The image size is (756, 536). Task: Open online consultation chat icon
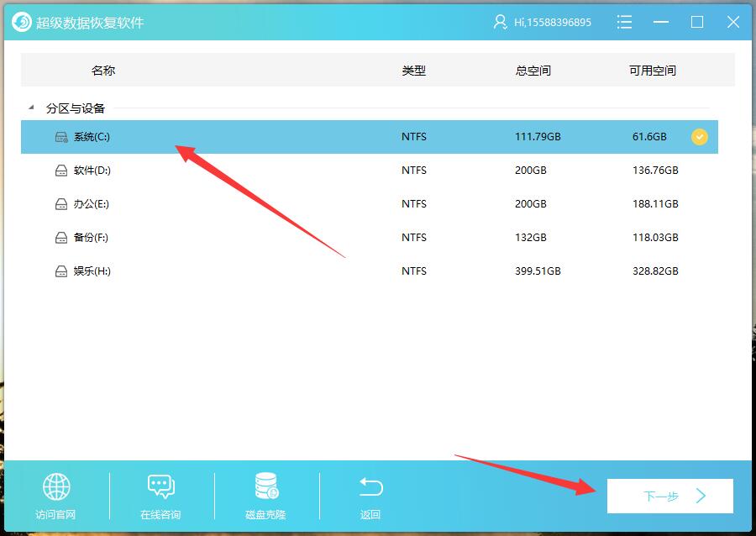tap(160, 486)
